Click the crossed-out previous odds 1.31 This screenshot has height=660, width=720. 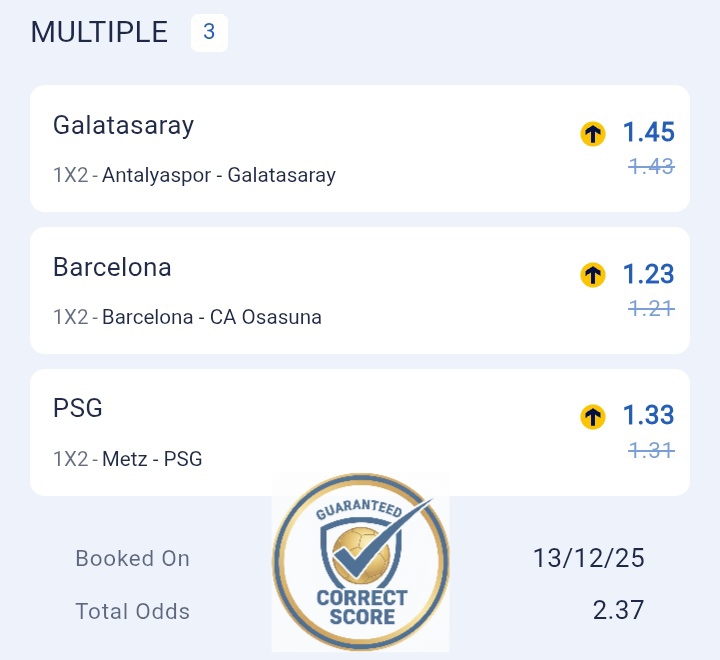coord(651,451)
